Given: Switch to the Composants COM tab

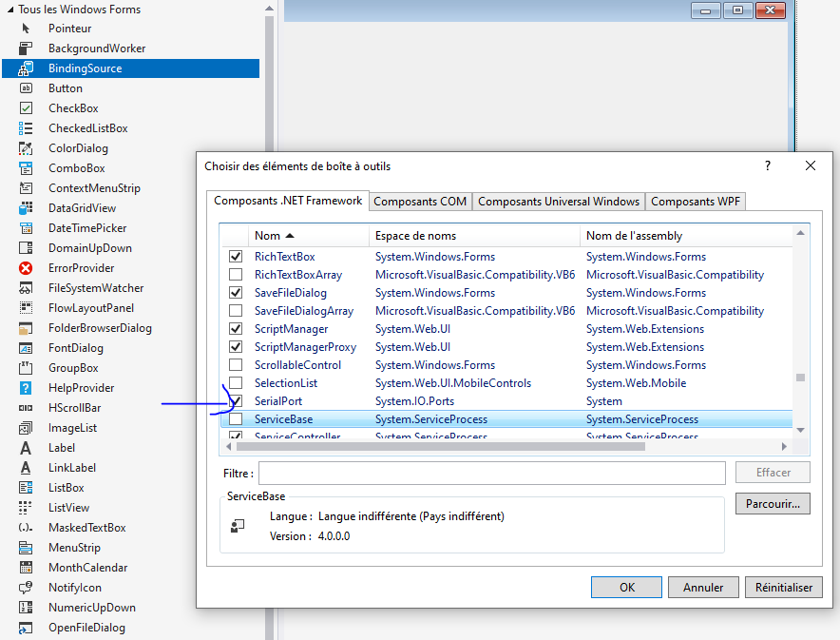Looking at the screenshot, I should (420, 202).
